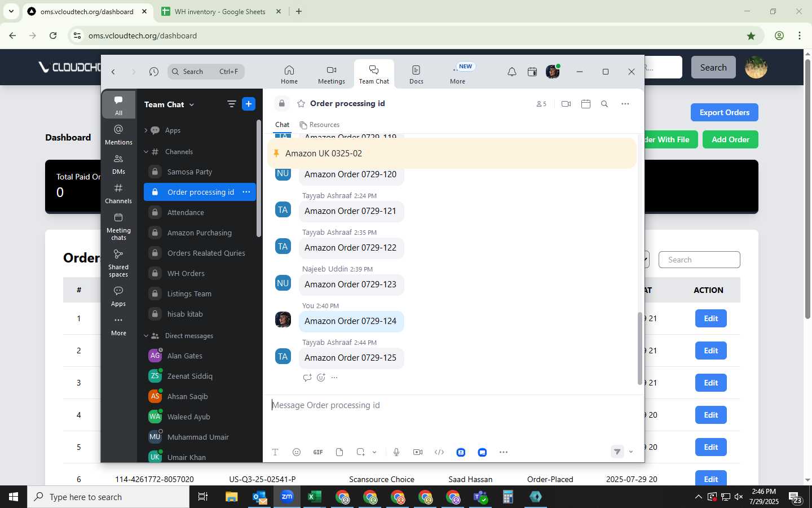The height and width of the screenshot is (508, 812).
Task: Focus the Zoom Search box
Action: point(206,72)
